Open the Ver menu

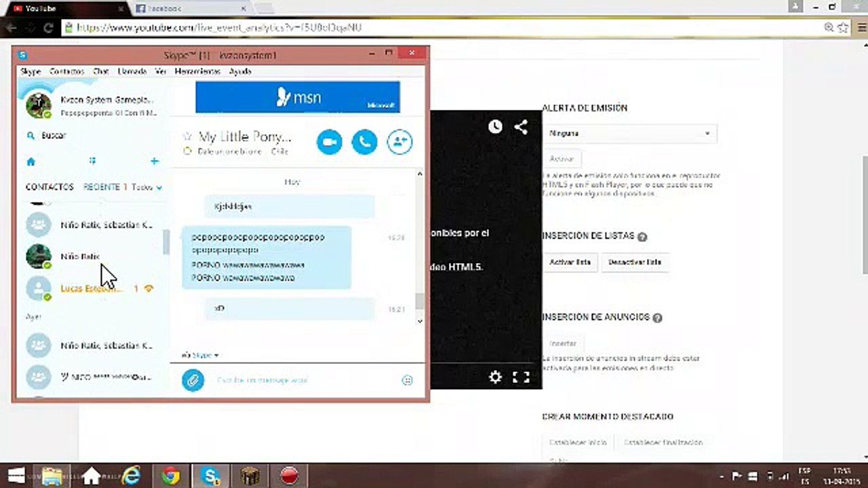(161, 71)
